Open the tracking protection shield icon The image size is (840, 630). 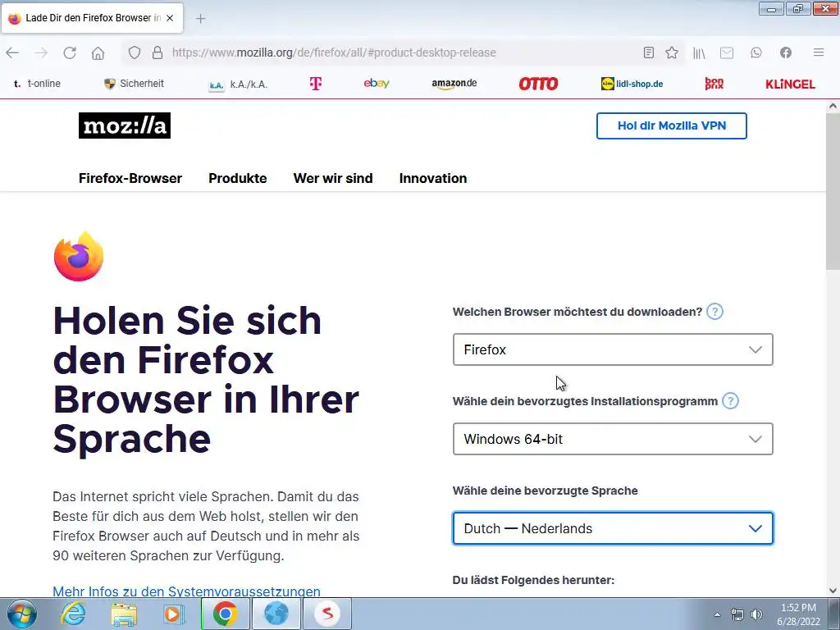135,52
